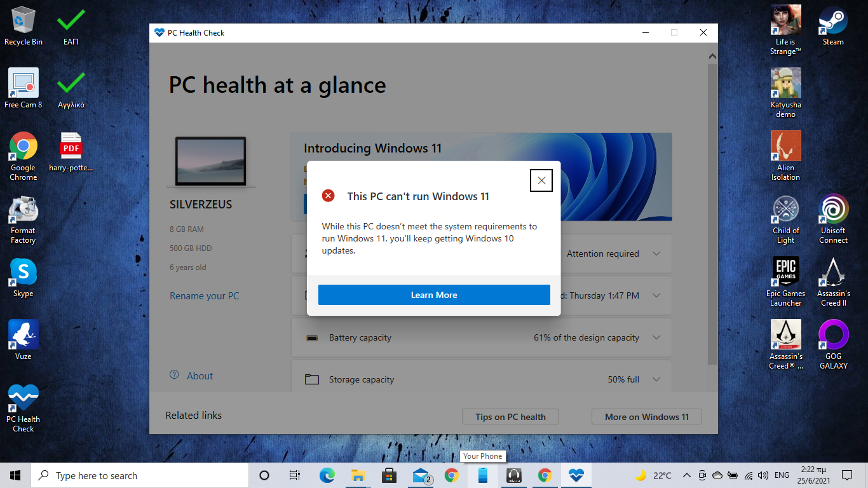868x488 pixels.
Task: Open GOG GALAXY desktop shortcut
Action: [x=833, y=345]
